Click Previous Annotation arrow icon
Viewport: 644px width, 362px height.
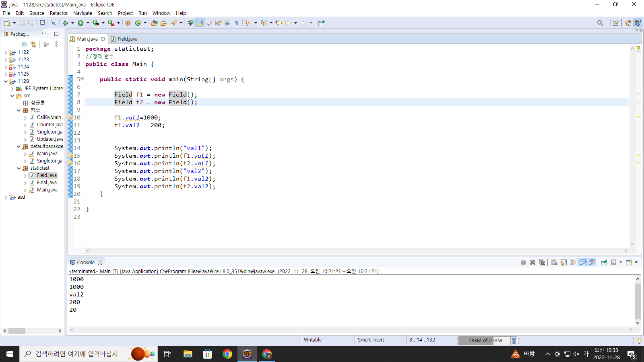pyautogui.click(x=263, y=23)
